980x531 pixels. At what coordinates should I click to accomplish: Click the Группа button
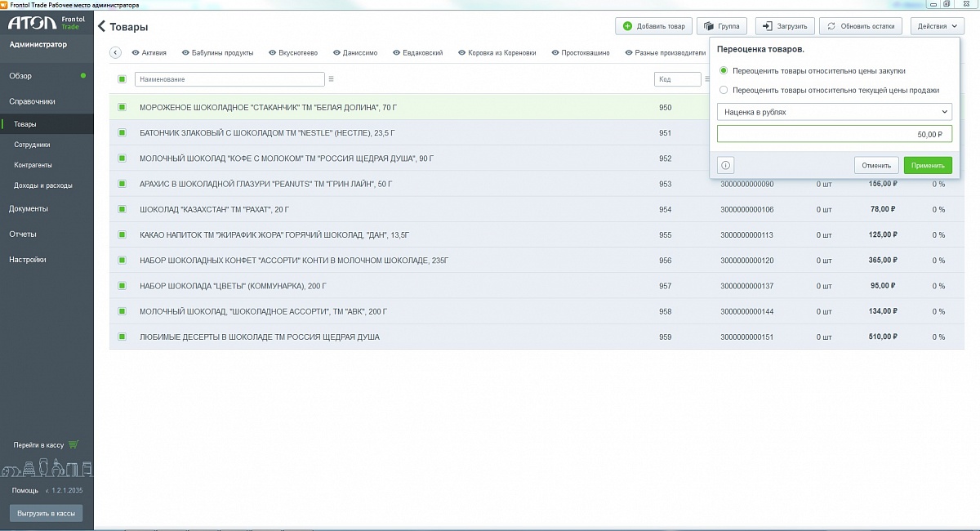(722, 26)
